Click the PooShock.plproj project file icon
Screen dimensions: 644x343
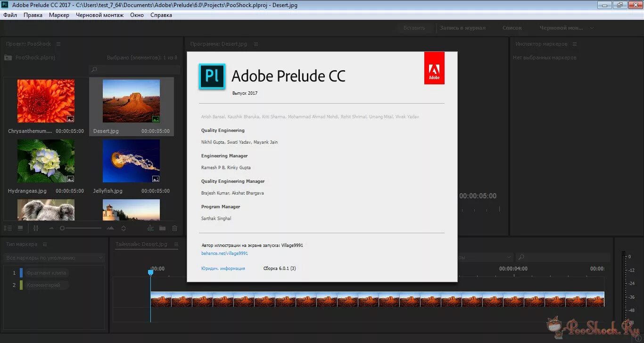8,57
